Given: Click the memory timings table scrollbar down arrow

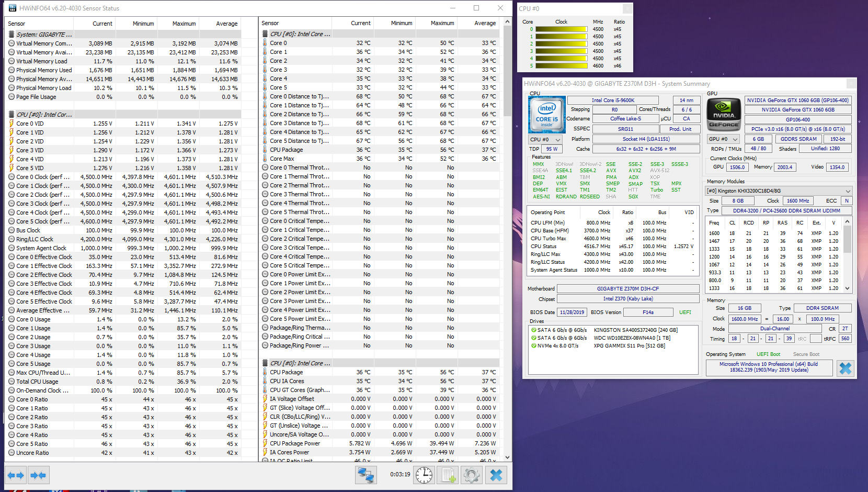Looking at the screenshot, I should coord(847,288).
